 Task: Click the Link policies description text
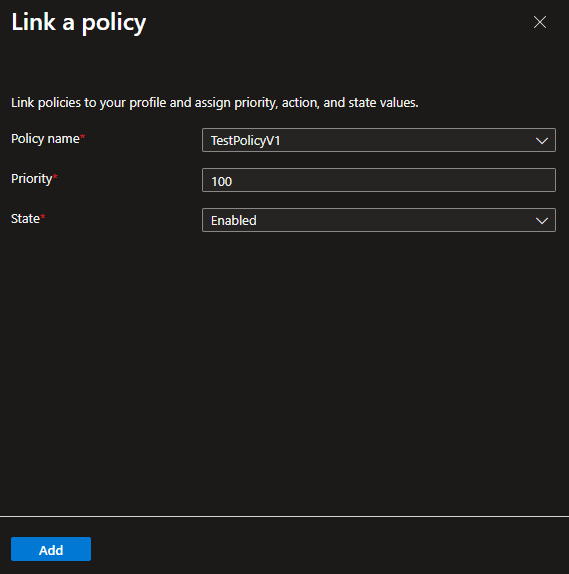pos(215,103)
